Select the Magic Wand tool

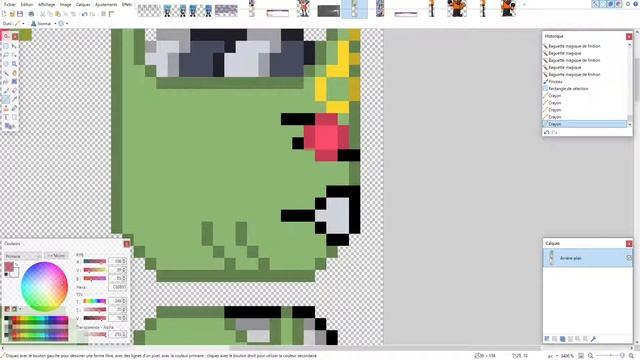coord(6,73)
